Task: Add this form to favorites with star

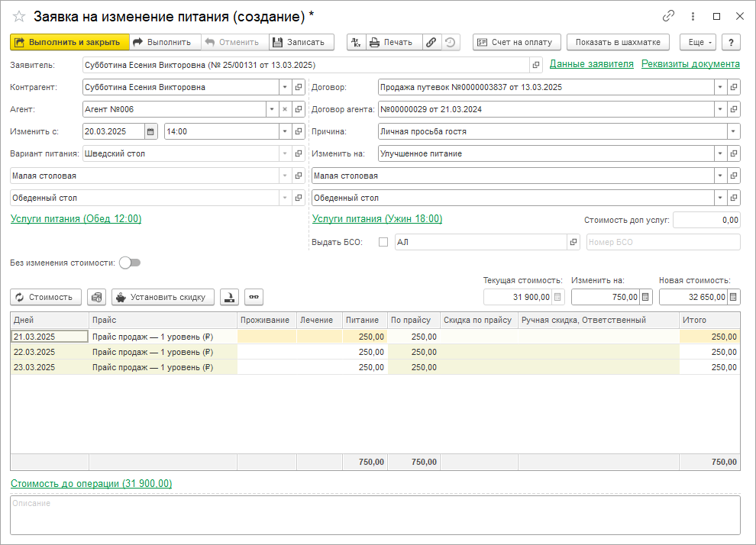Action: coord(19,16)
